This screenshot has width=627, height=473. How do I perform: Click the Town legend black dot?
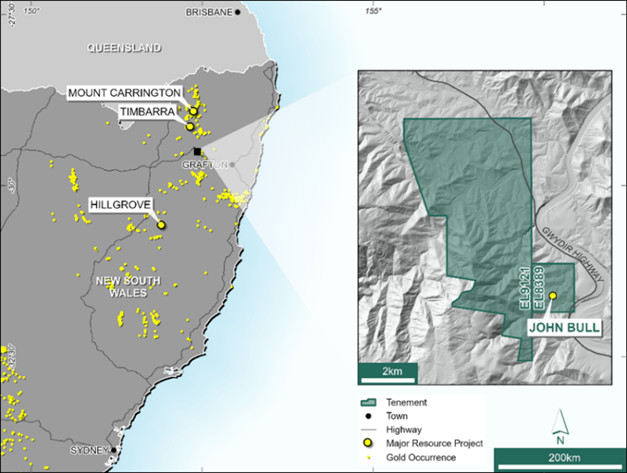[x=370, y=415]
